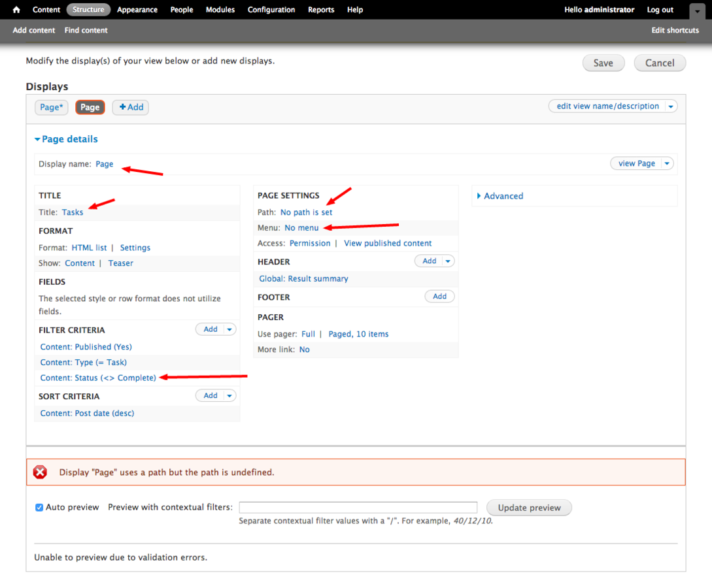Change the HTML list format
Screen dimensions: 712x588
click(x=89, y=248)
